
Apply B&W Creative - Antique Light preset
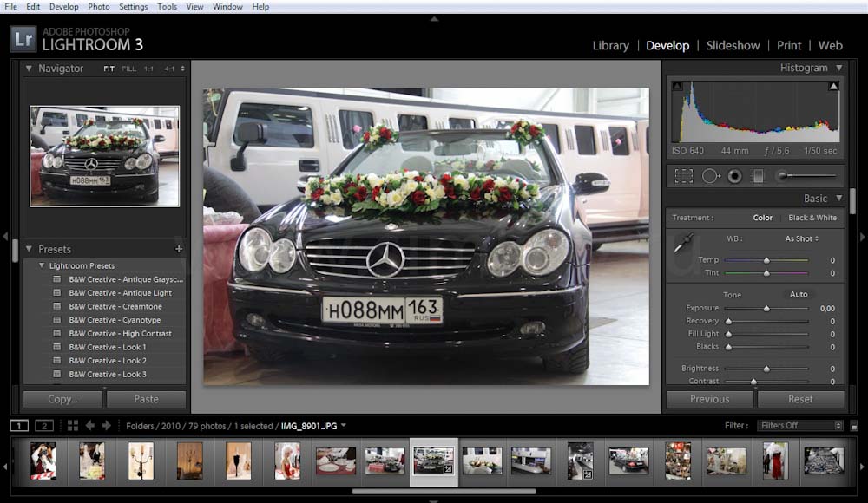120,293
